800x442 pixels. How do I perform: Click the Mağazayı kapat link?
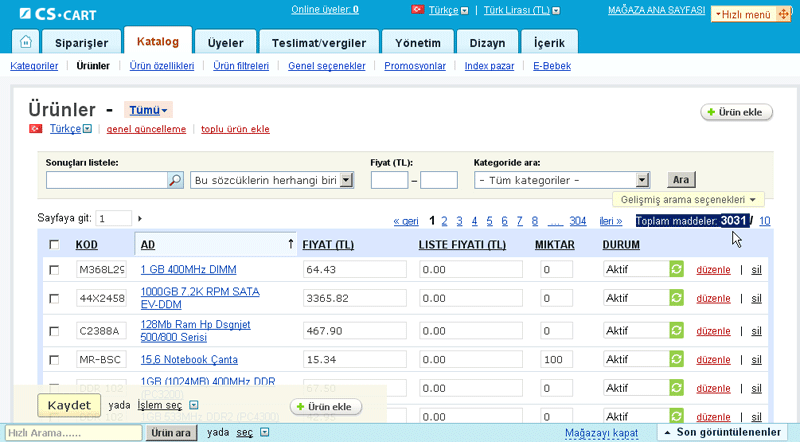[602, 433]
